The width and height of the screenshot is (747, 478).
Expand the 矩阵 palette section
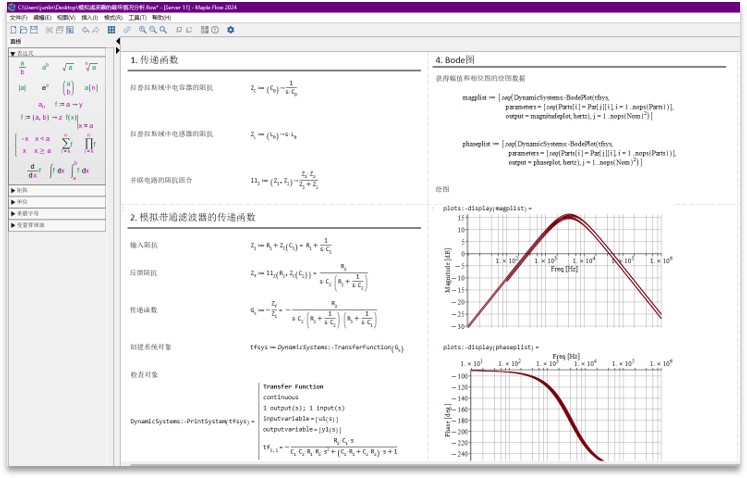(57, 190)
